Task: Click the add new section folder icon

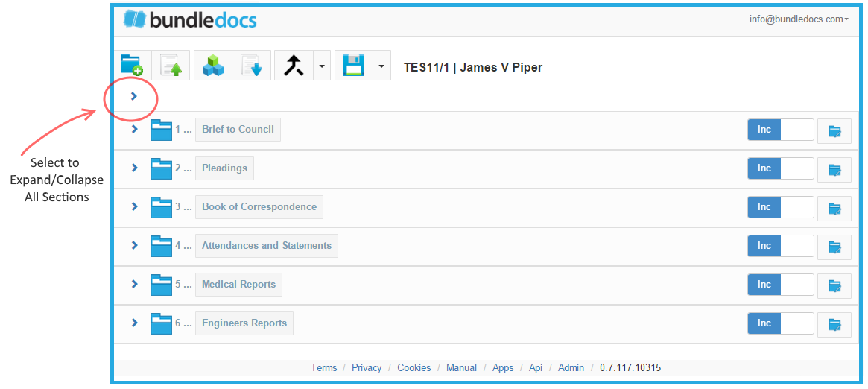Action: click(133, 66)
